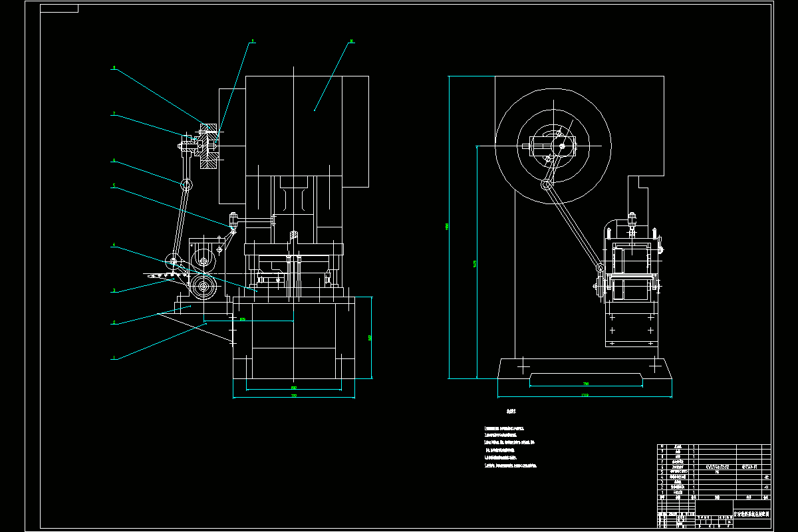Select the 750 dimension under the base recess
The width and height of the screenshot is (798, 532).
point(586,384)
